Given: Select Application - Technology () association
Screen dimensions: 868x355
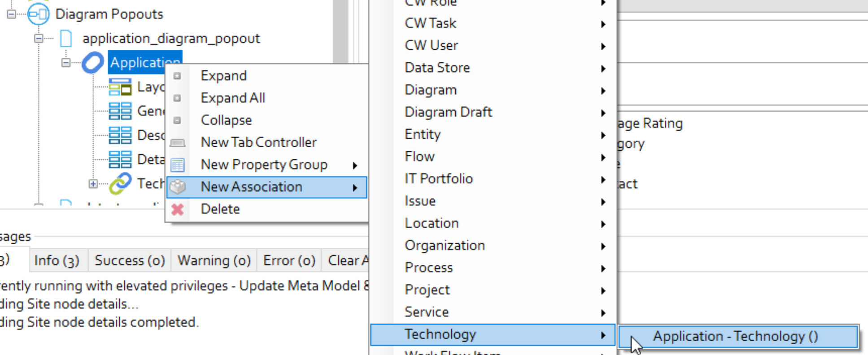Looking at the screenshot, I should (735, 336).
